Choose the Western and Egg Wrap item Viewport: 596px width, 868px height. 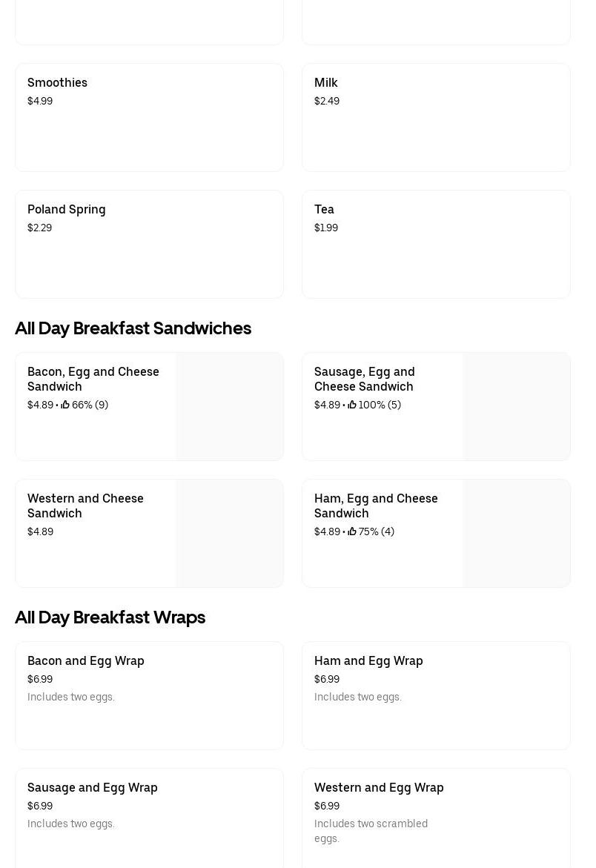coord(379,787)
